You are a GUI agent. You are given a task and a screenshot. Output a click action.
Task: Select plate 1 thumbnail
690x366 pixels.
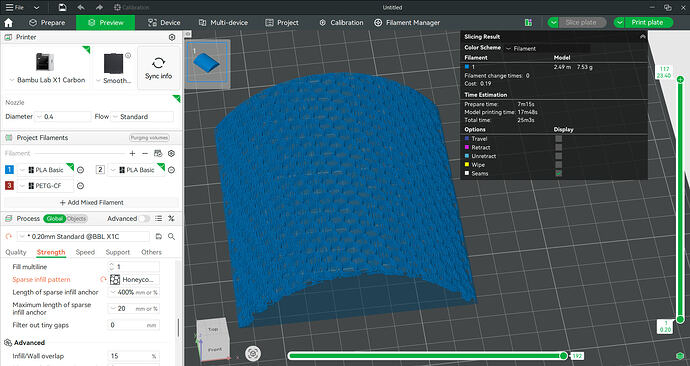click(207, 62)
